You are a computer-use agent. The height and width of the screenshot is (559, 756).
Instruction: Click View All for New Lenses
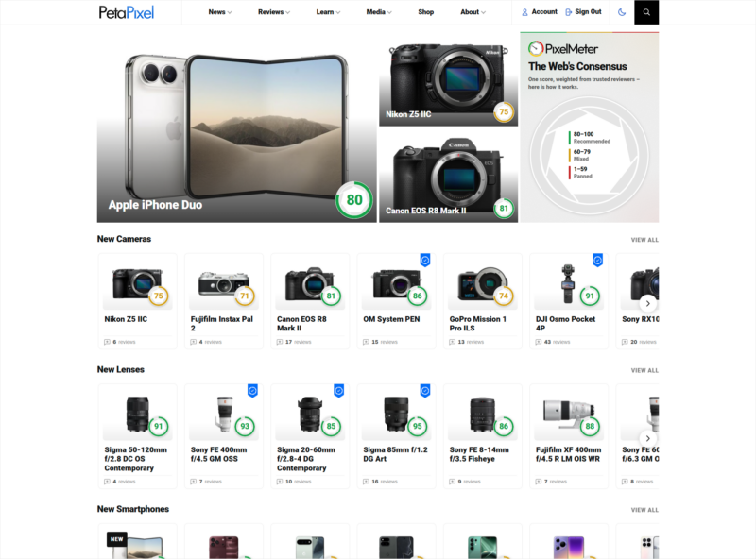(644, 370)
